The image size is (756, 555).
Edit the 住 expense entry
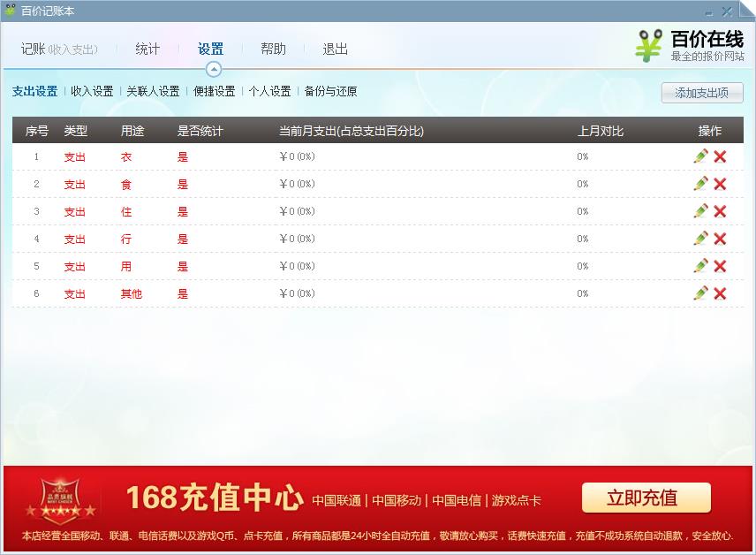tap(700, 211)
